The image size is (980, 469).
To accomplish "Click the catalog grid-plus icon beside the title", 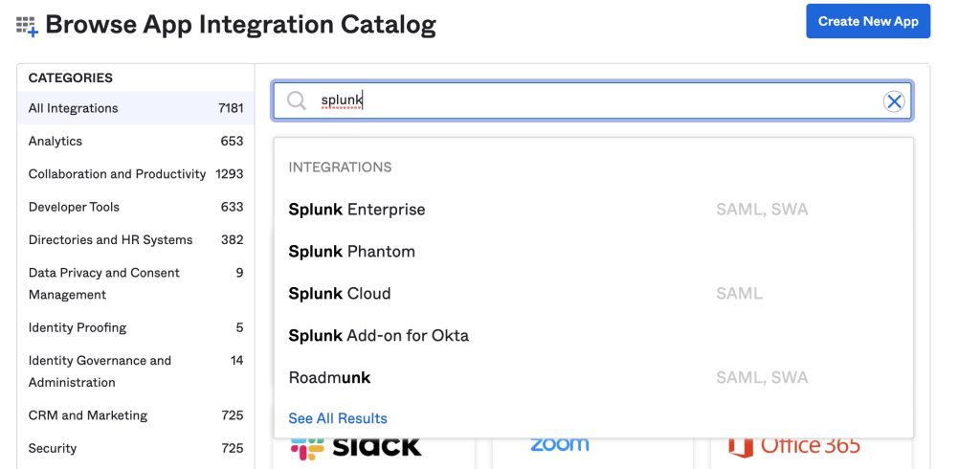I will tap(27, 26).
